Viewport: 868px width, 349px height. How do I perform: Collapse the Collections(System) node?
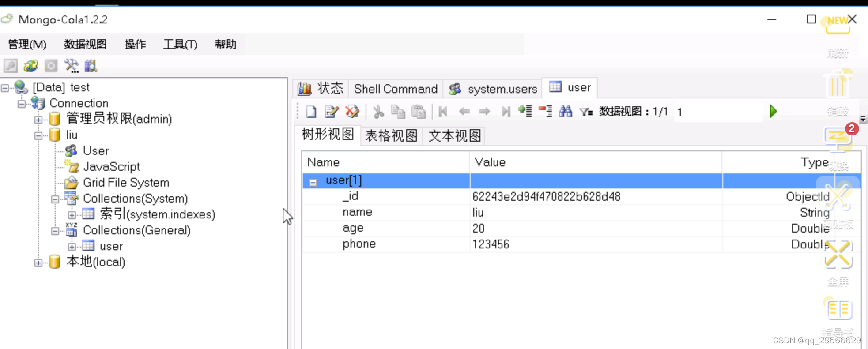(55, 199)
